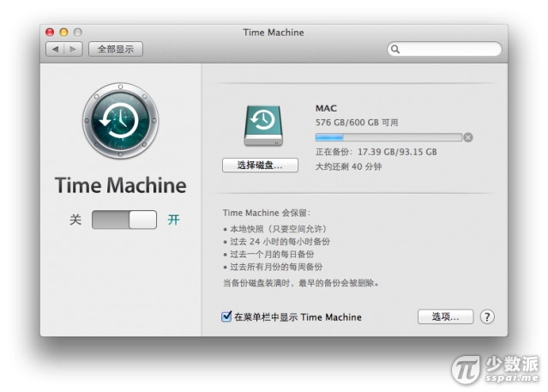Click the MAC disk name
The image size is (548, 392).
pyautogui.click(x=326, y=108)
